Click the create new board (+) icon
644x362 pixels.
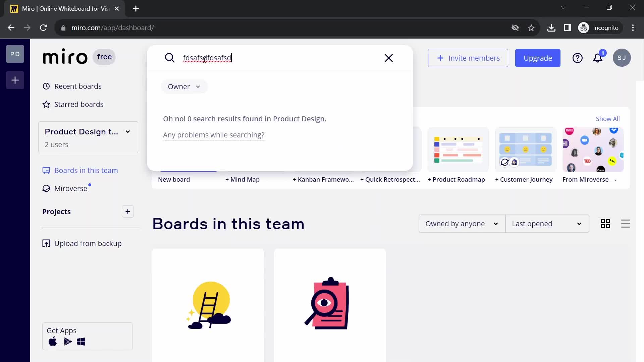point(15,80)
